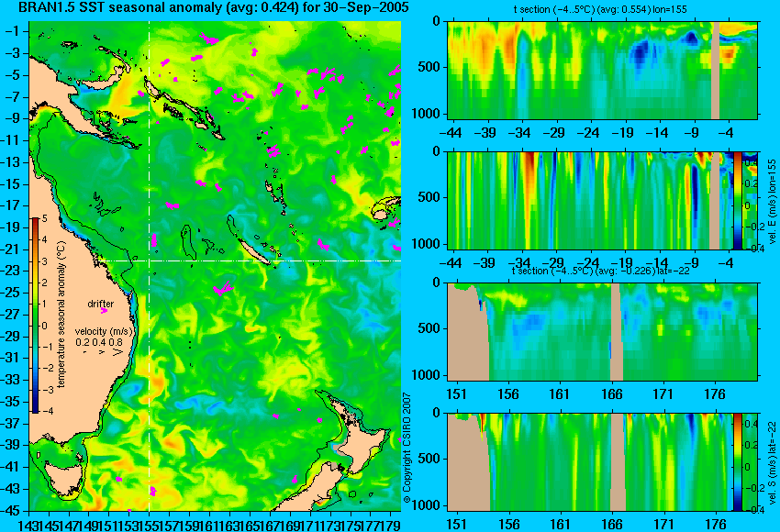The height and width of the screenshot is (532, 780).
Task: Click the 'vel. S (m/s) lat=-22' axis label
Action: point(773,462)
